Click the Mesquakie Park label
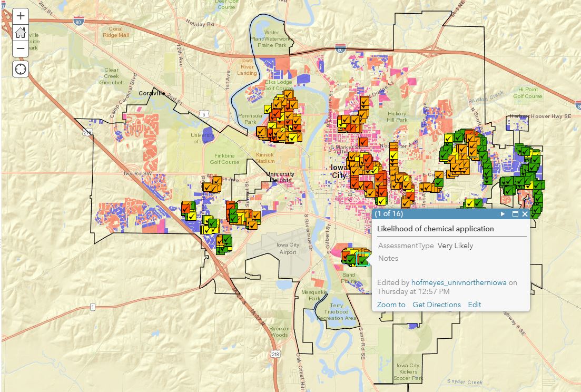581x392 pixels. point(314,295)
